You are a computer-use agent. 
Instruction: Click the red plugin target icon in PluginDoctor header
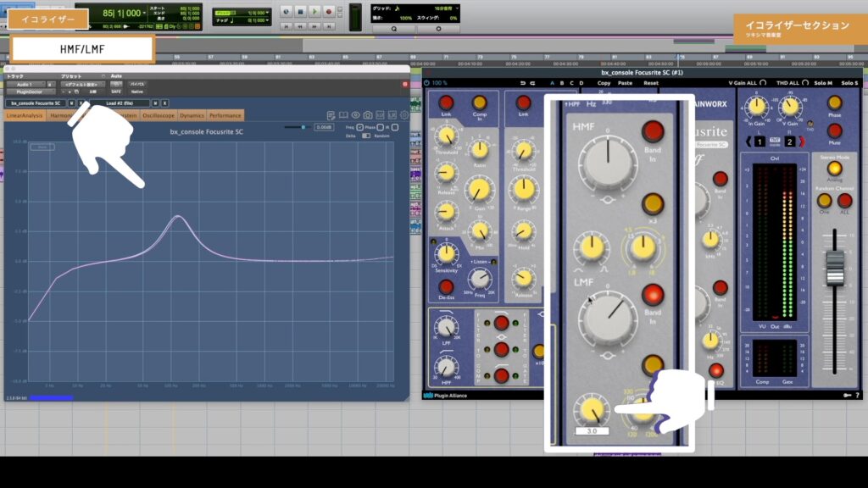404,84
